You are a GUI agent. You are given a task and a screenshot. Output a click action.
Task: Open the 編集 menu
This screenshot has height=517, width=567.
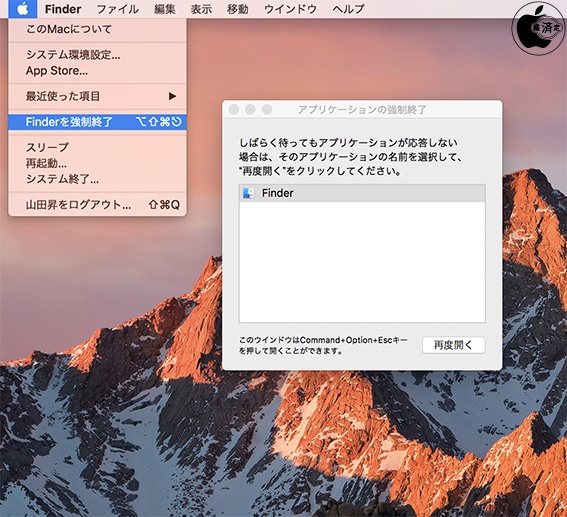165,9
